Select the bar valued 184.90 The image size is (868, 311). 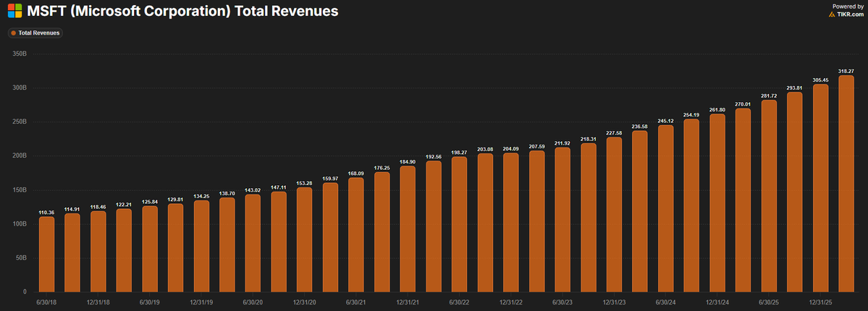pos(408,229)
